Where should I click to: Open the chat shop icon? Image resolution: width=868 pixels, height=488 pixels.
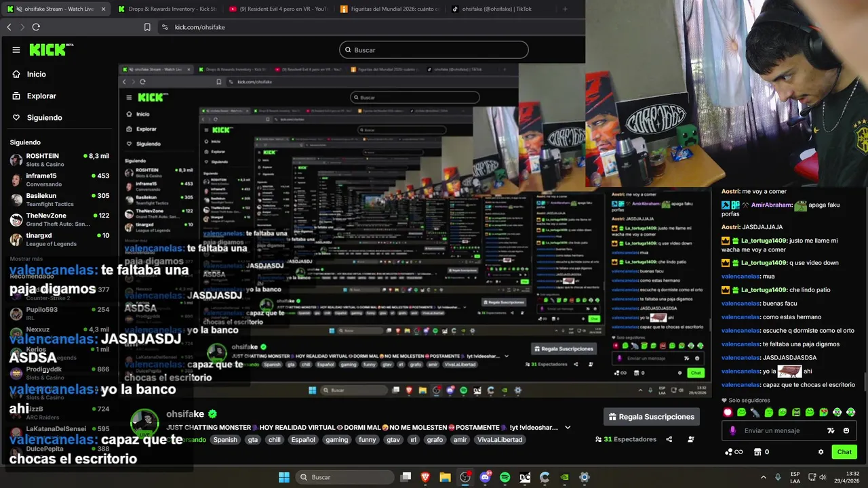(758, 452)
